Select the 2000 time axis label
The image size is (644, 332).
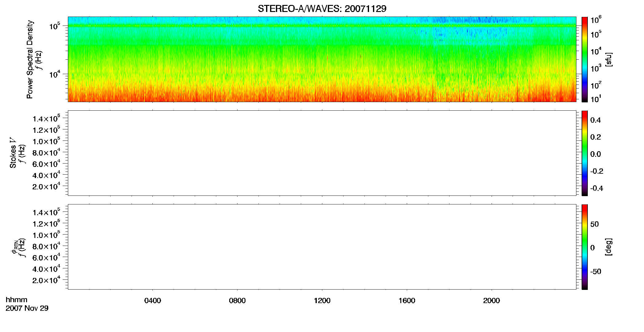pos(491,301)
